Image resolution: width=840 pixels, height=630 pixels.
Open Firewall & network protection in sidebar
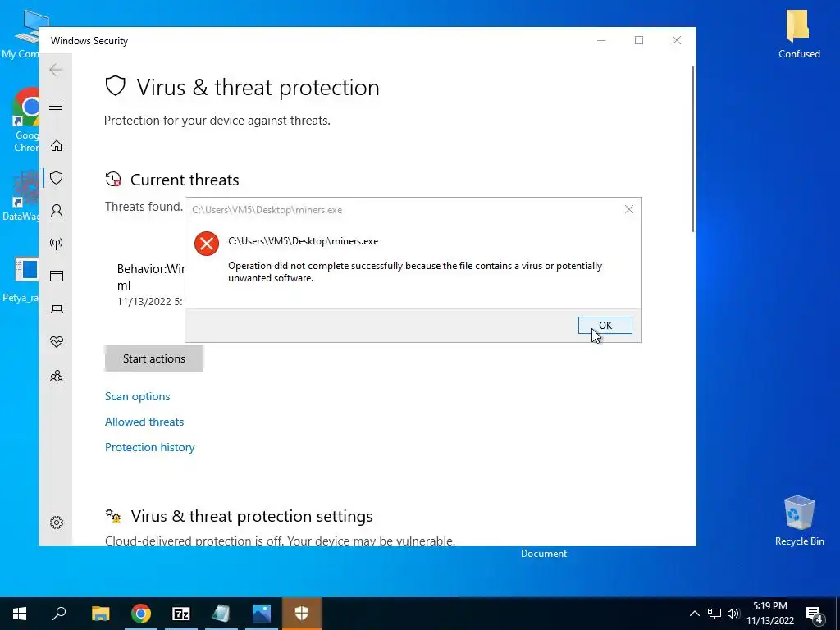pos(57,244)
